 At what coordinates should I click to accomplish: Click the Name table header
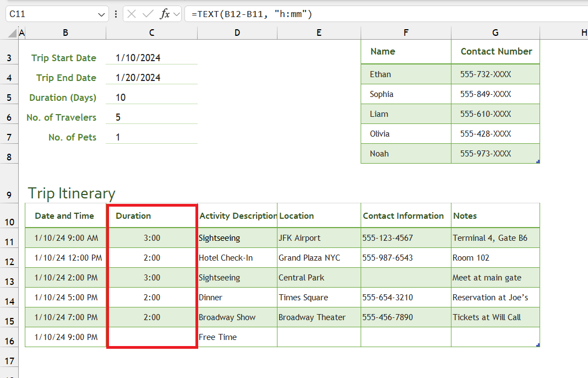pos(406,51)
